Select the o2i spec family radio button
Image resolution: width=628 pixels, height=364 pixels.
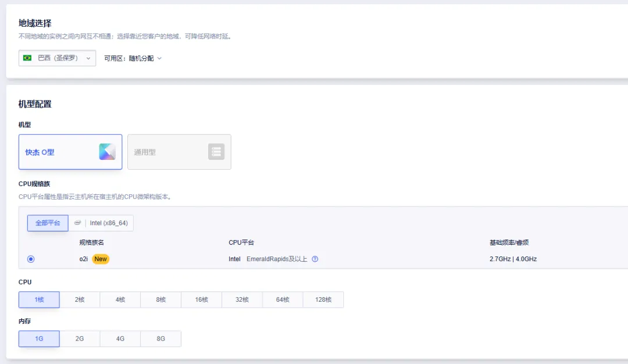31,259
